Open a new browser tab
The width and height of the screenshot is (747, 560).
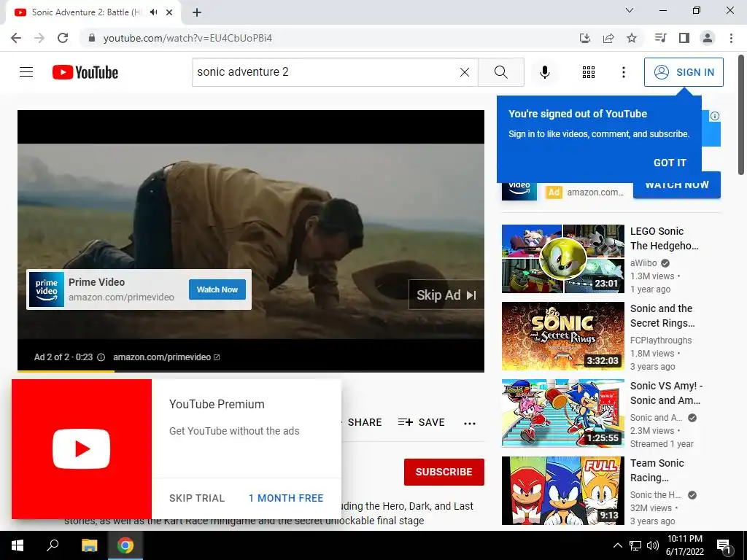click(197, 12)
